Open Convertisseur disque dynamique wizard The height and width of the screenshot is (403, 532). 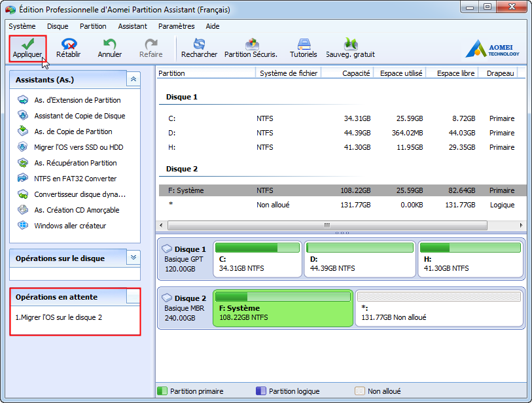(80, 194)
